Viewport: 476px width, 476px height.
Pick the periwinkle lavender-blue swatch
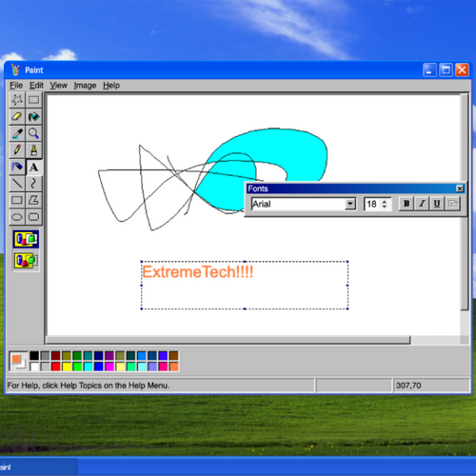point(152,367)
